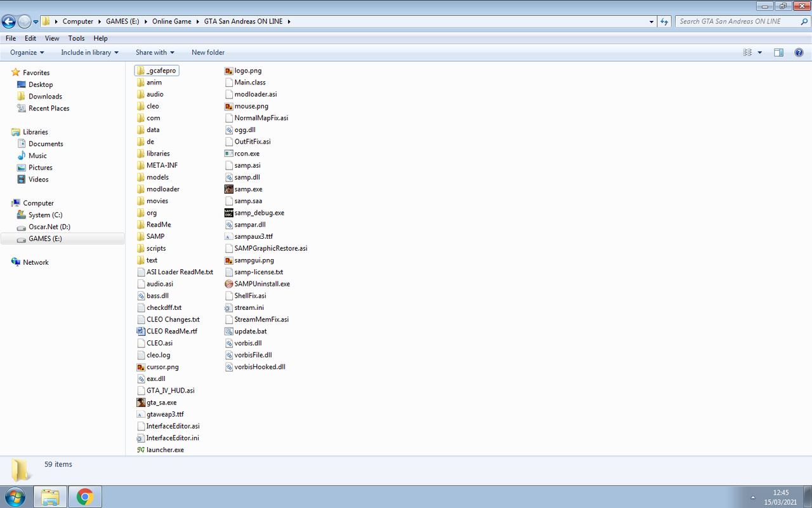The width and height of the screenshot is (812, 508).
Task: Select the file named vorbisHooked.dll
Action: [x=255, y=367]
